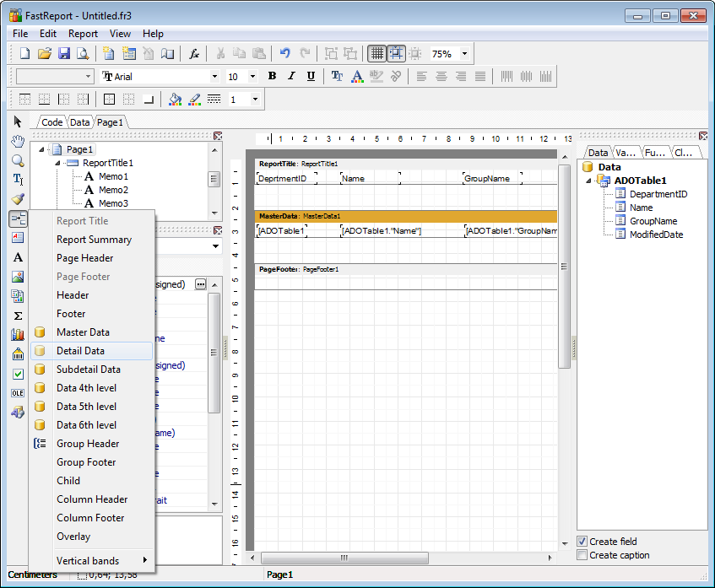Insert a Chart object
This screenshot has height=588, width=715.
pyautogui.click(x=18, y=335)
